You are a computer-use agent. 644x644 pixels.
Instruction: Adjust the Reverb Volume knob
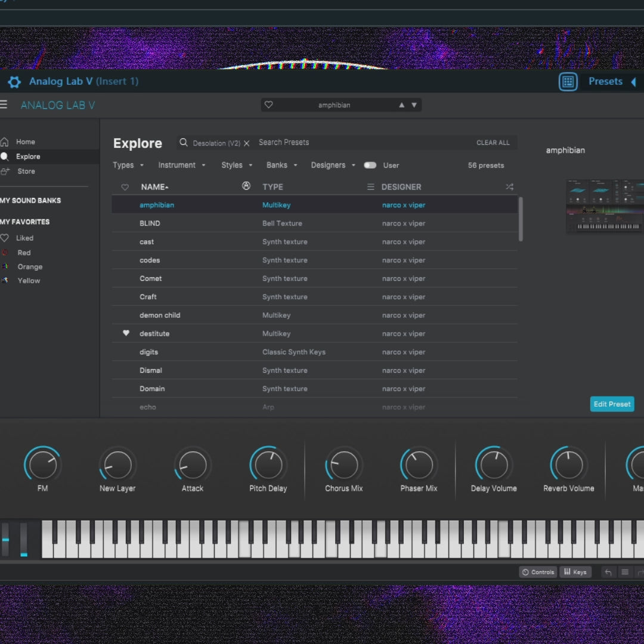click(568, 465)
